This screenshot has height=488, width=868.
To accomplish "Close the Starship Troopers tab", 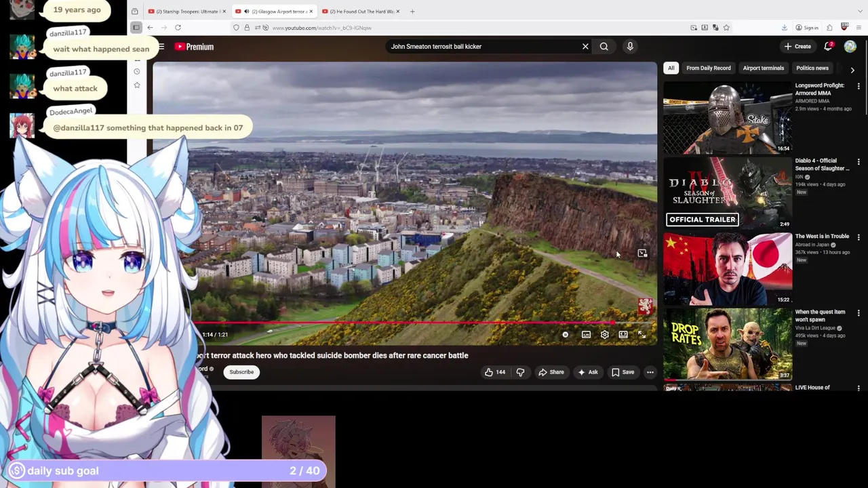I will [x=225, y=12].
